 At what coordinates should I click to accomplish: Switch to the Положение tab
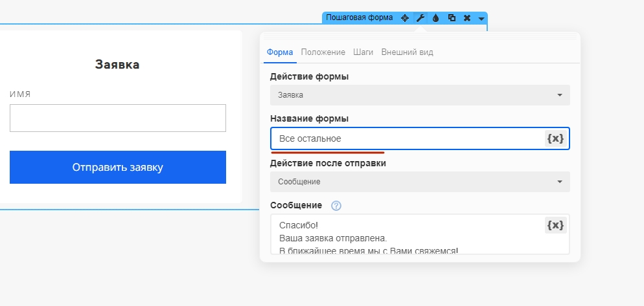[x=323, y=52]
